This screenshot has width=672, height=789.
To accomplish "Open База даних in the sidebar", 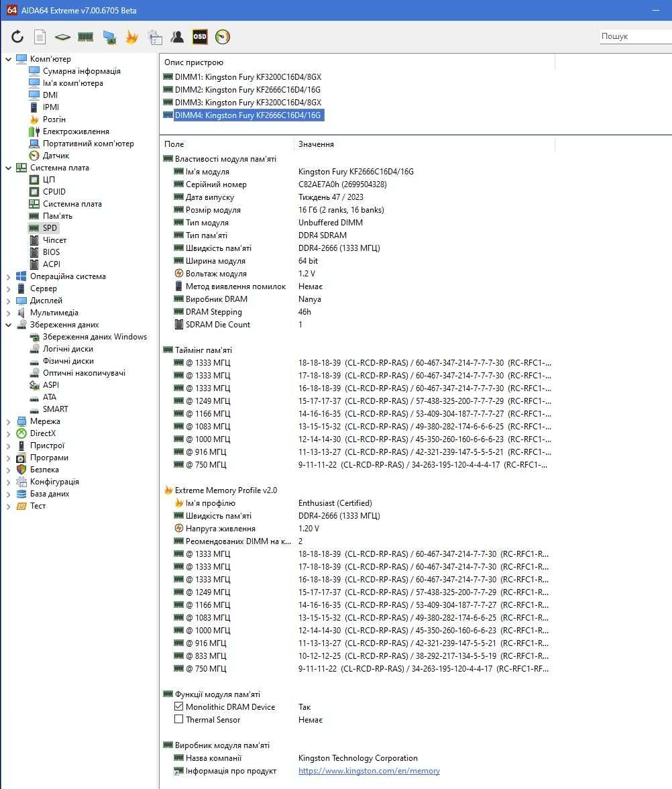I will coord(50,494).
